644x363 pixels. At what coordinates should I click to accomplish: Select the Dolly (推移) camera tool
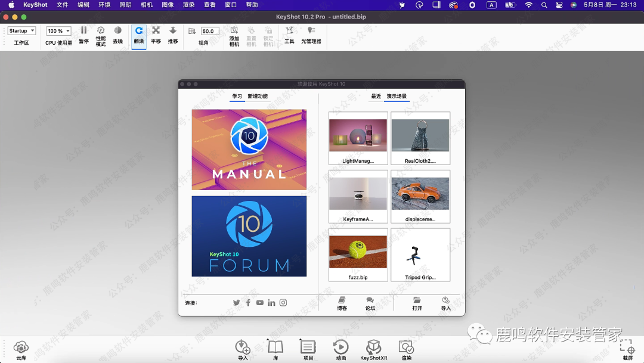tap(173, 34)
